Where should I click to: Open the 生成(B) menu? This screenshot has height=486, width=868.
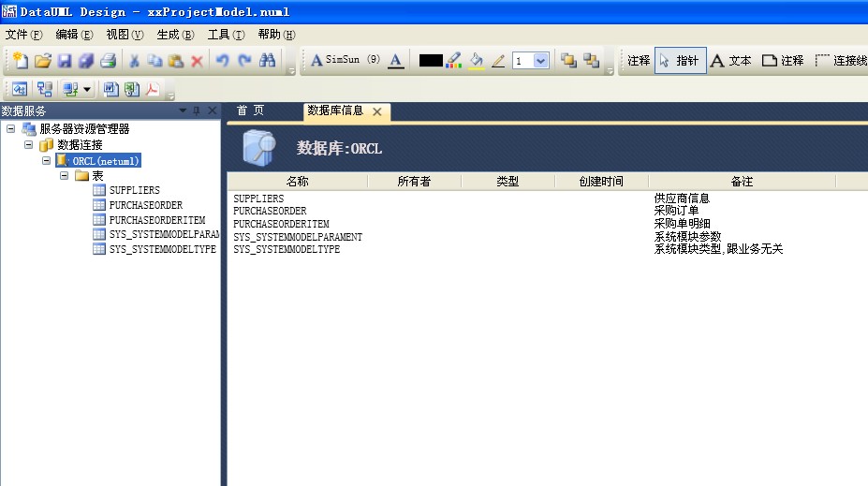175,35
